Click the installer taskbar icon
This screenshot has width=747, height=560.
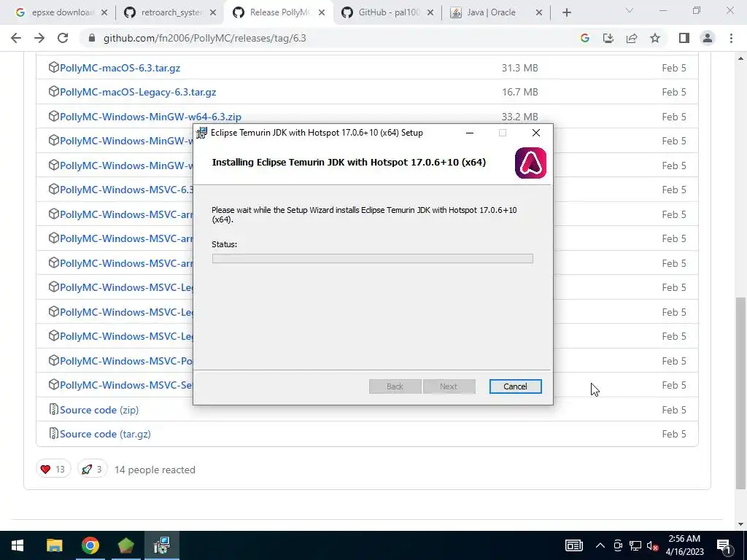[x=162, y=545]
